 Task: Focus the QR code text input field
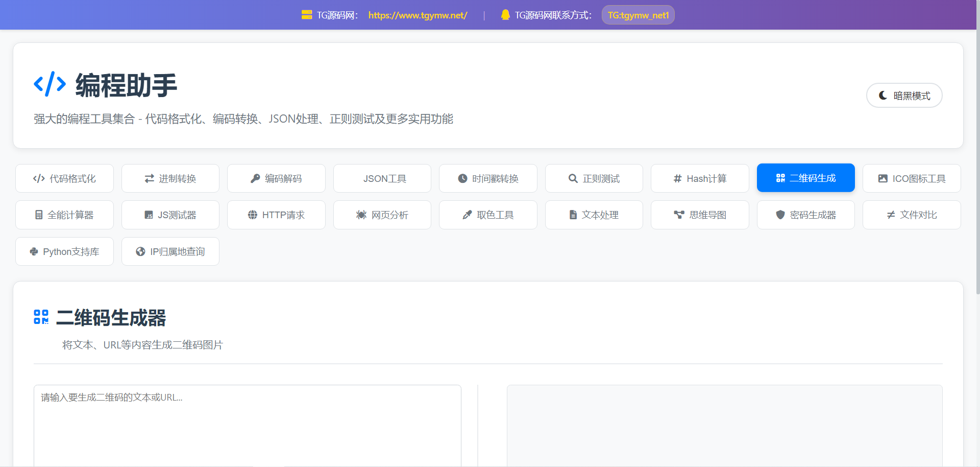click(x=248, y=424)
